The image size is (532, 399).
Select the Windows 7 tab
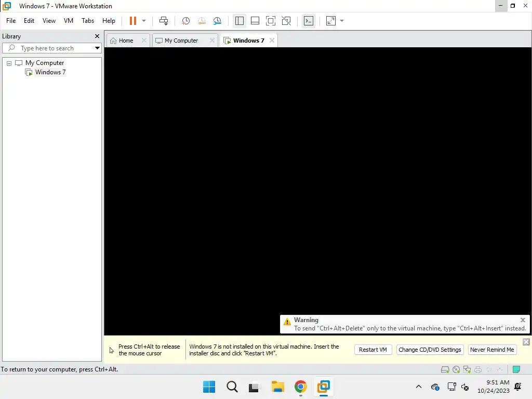[x=248, y=41]
